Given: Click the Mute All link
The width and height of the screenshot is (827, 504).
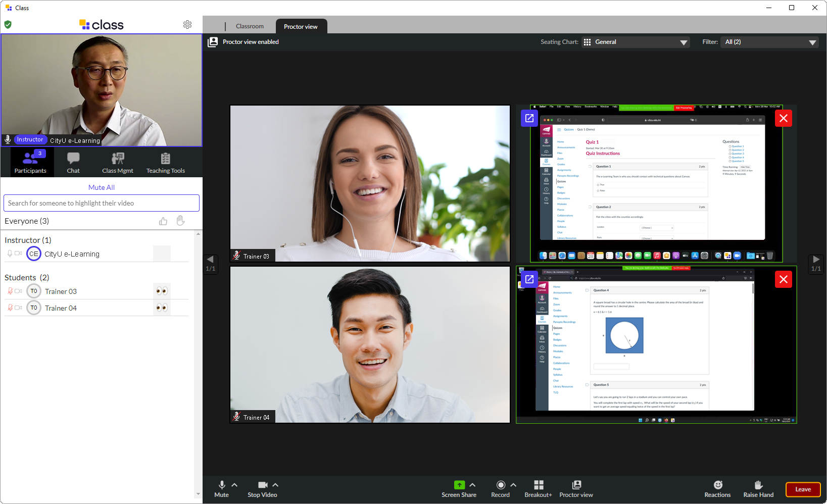Looking at the screenshot, I should point(102,187).
